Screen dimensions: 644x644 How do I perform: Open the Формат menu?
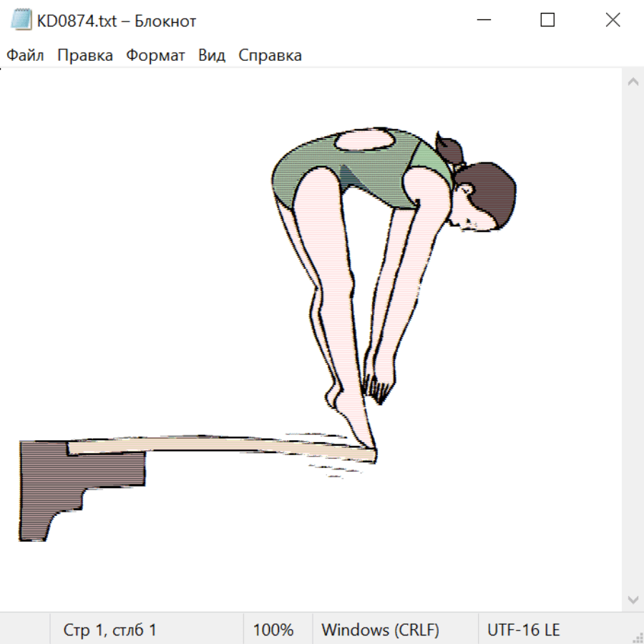155,56
